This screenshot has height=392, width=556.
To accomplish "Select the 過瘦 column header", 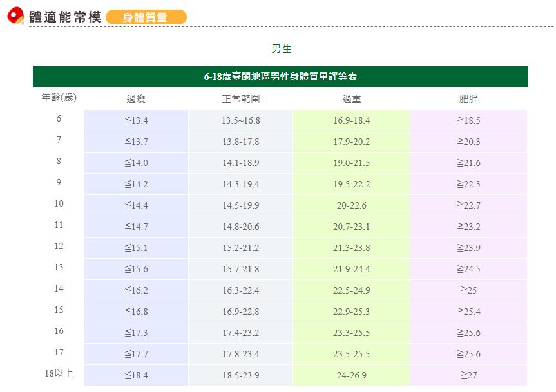I will (136, 99).
